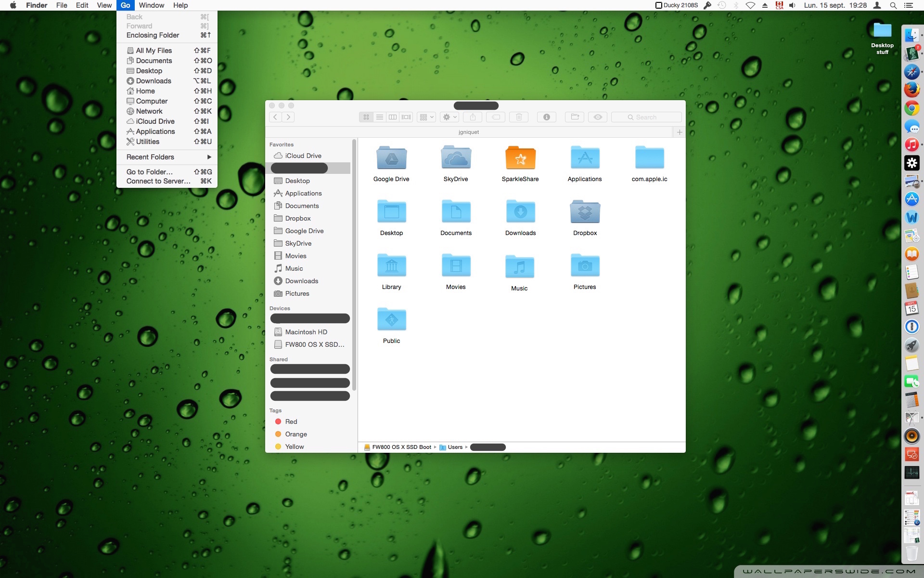Open the SparkleShare folder icon
Image resolution: width=924 pixels, height=578 pixels.
pyautogui.click(x=520, y=158)
